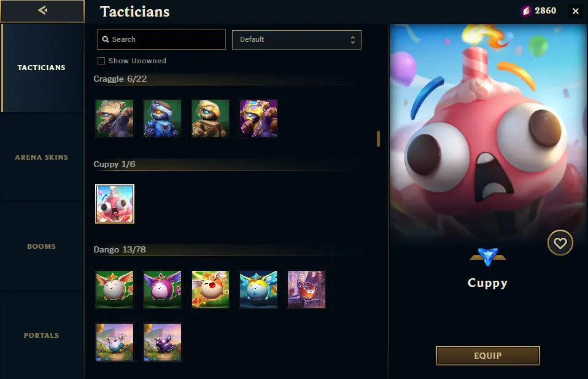Screen dimensions: 588x379
Task: Open the Booms tab
Action: [x=42, y=246]
